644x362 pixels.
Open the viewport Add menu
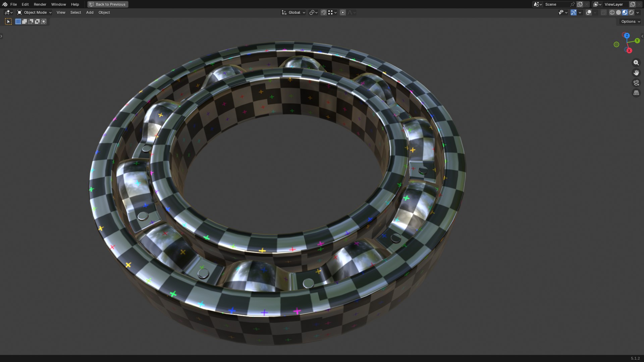tap(90, 12)
